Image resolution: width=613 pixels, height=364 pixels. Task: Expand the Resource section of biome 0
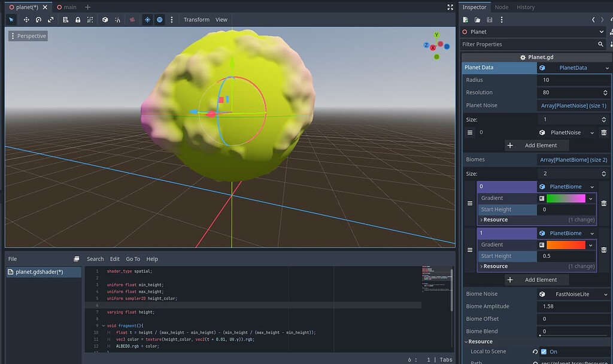[495, 220]
